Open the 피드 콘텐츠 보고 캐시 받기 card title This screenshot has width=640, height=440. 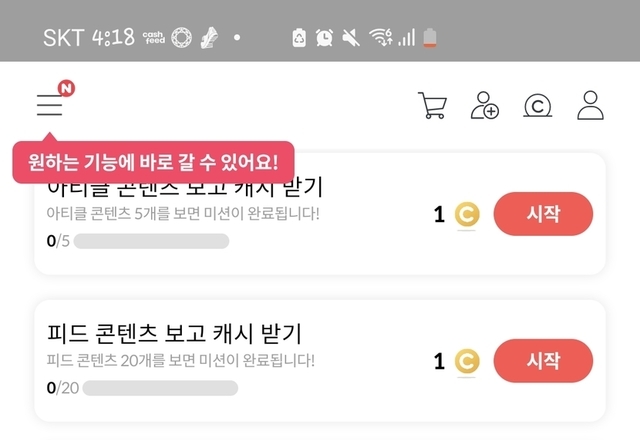tap(174, 333)
